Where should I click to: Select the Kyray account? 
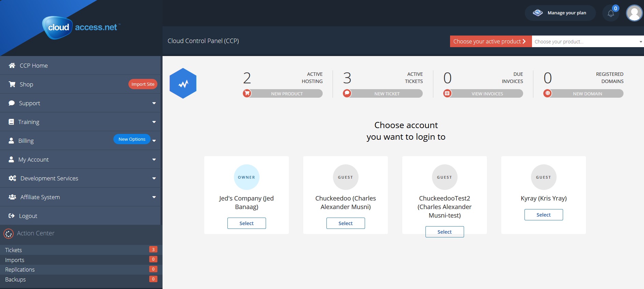(x=544, y=215)
